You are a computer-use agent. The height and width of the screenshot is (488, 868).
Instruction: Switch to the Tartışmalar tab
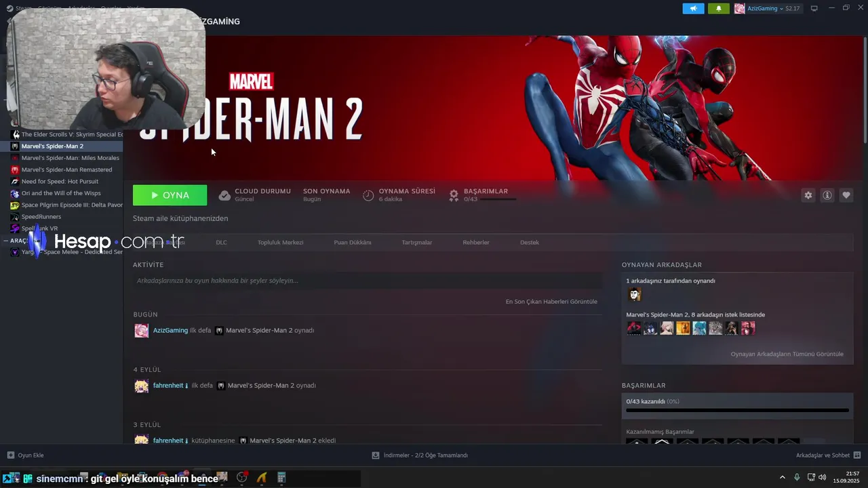tap(416, 242)
